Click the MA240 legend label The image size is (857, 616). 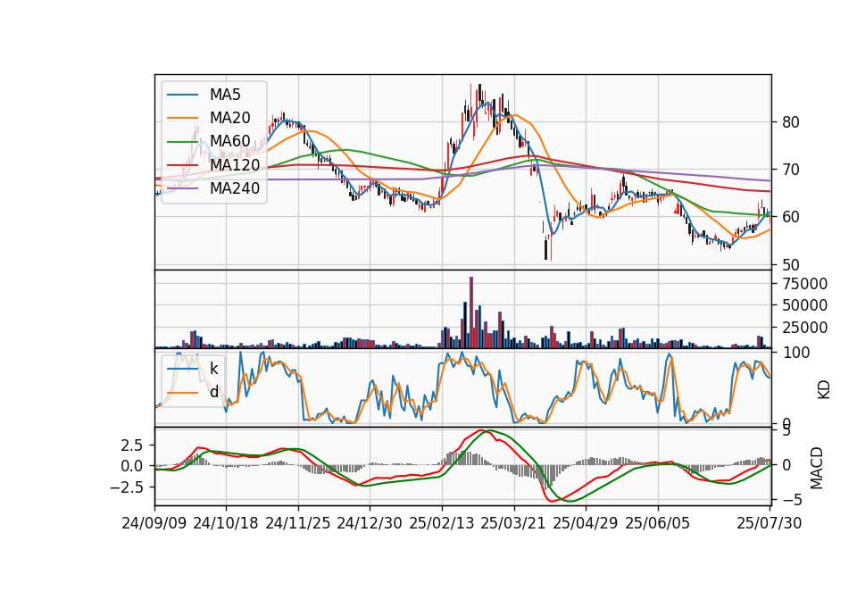[235, 188]
